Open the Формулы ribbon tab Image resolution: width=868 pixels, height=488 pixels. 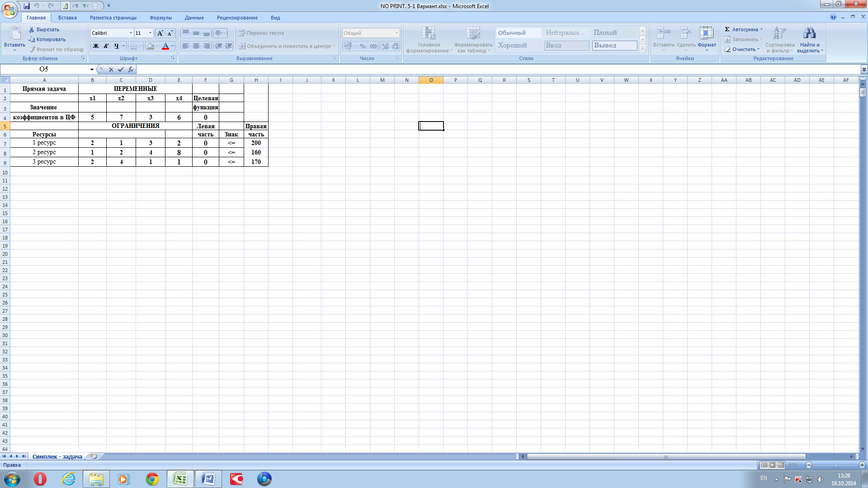pos(160,18)
